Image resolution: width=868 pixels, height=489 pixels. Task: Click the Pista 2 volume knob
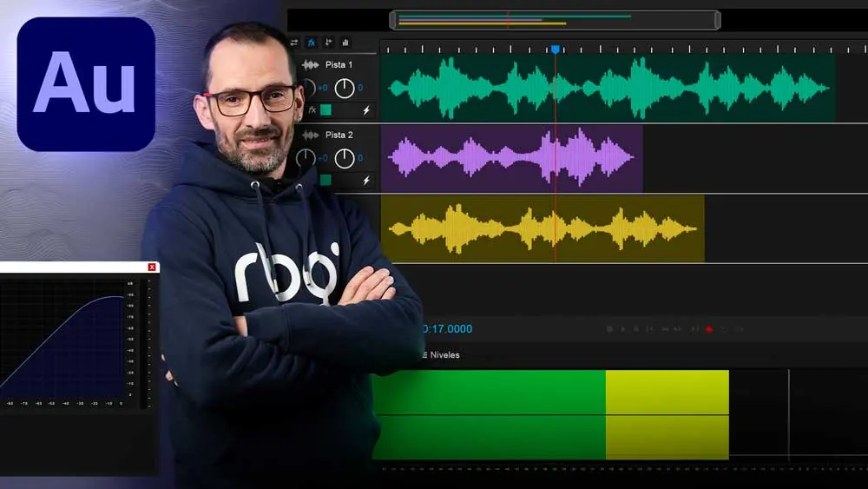(x=306, y=158)
